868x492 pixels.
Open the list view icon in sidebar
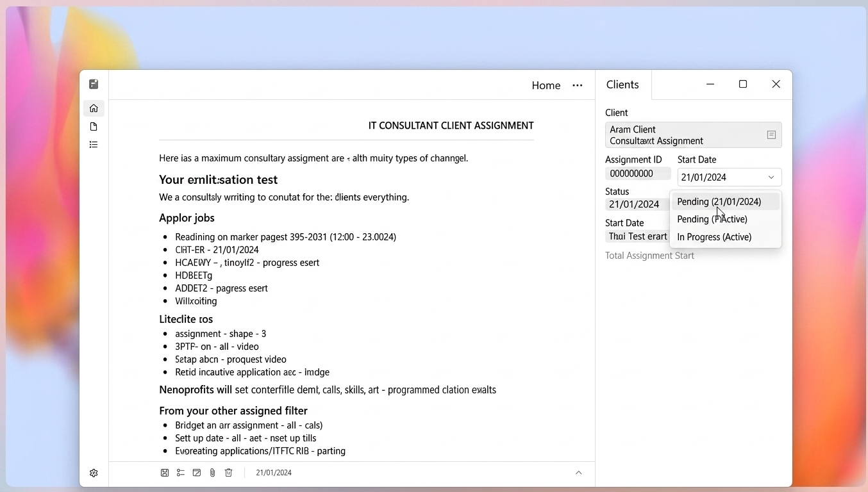tap(94, 145)
